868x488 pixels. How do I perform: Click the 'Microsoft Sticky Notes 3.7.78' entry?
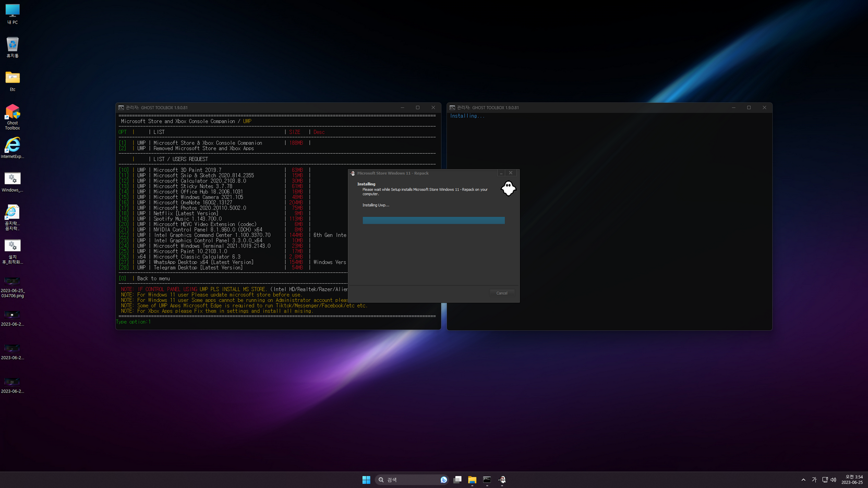pyautogui.click(x=193, y=186)
